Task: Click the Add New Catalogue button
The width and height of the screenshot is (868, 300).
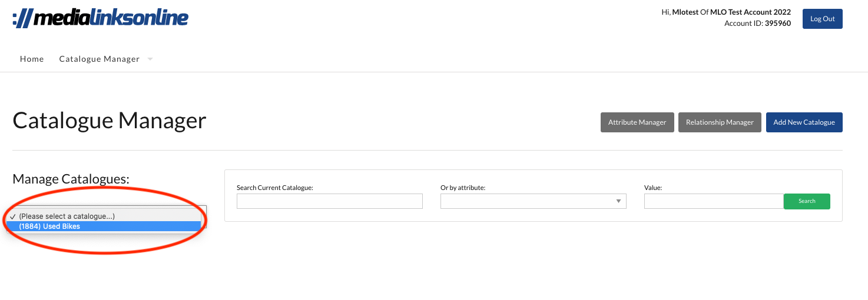Action: [x=804, y=122]
